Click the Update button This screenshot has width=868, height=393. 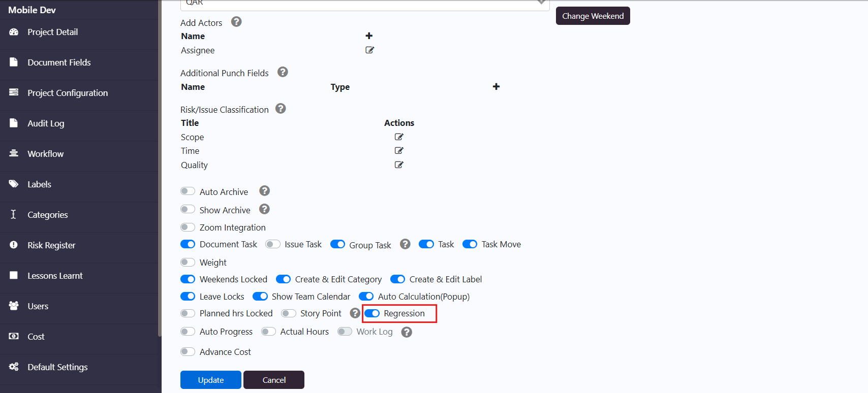(x=211, y=380)
